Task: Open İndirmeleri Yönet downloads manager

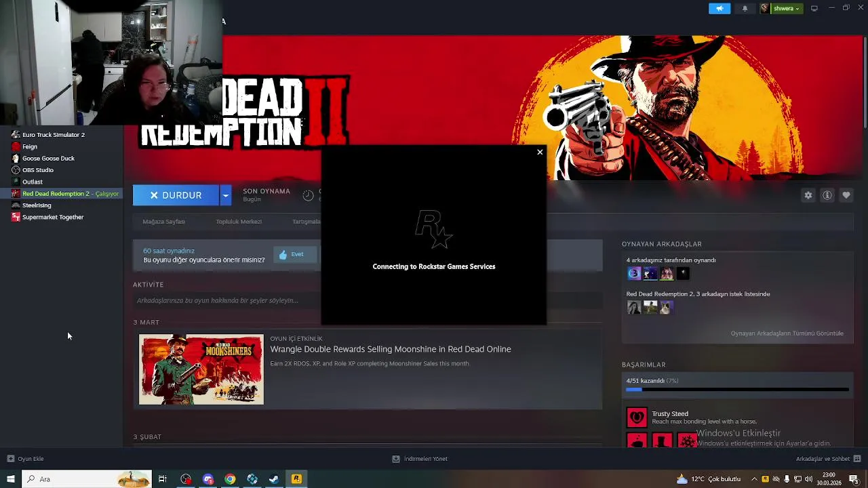Action: (420, 459)
